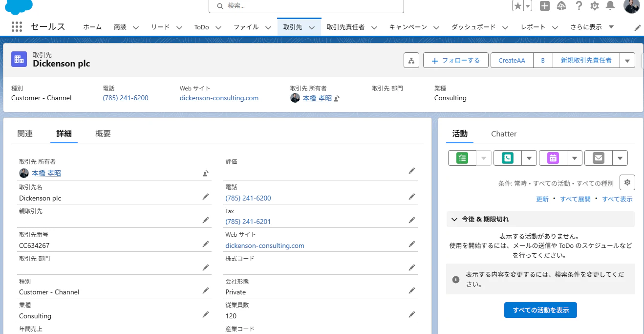644x334 pixels.
Task: Click the 新規取引先責任者 button
Action: coord(586,61)
